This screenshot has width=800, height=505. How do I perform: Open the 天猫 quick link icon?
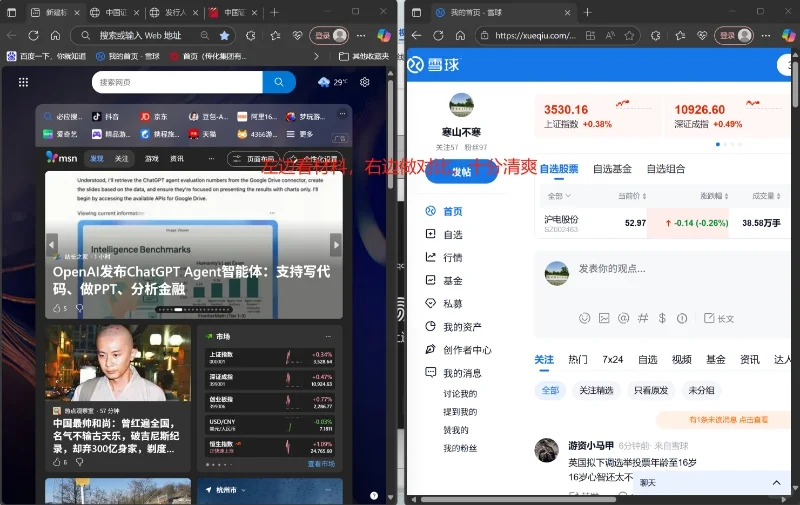click(x=193, y=134)
